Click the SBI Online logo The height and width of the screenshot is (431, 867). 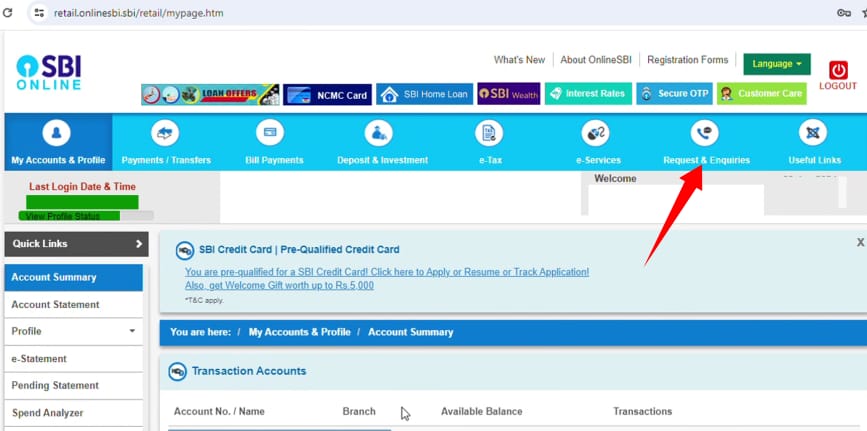[49, 72]
